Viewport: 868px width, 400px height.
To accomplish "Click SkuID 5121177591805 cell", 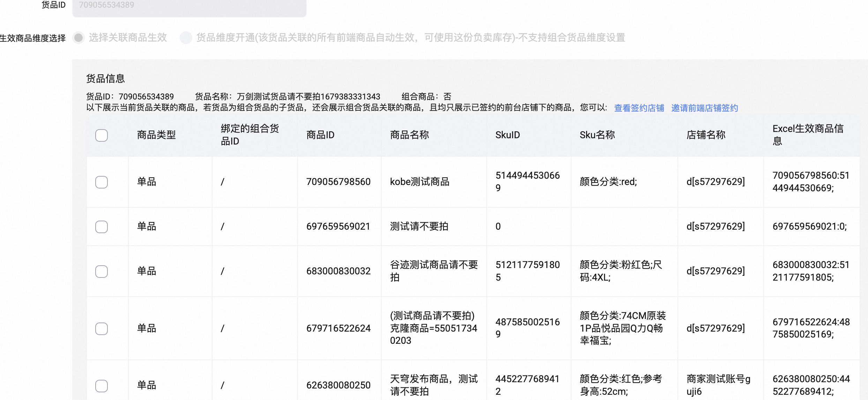I will [x=527, y=271].
